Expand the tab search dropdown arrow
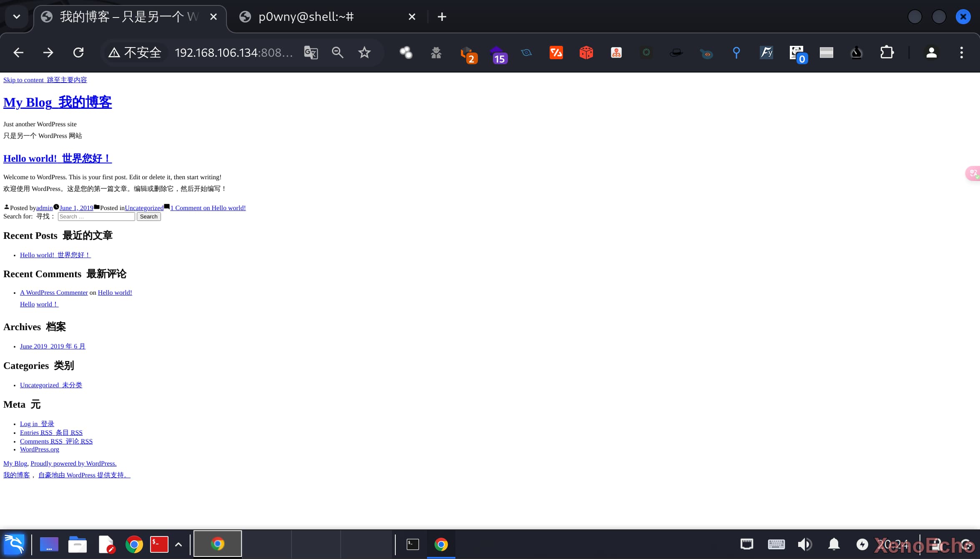The height and width of the screenshot is (559, 980). [17, 17]
